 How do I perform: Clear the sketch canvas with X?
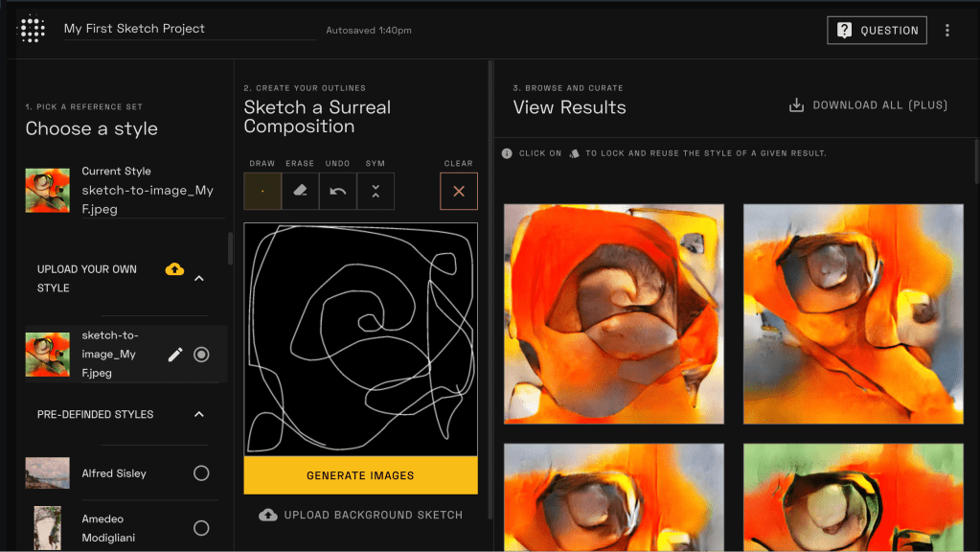[x=459, y=191]
